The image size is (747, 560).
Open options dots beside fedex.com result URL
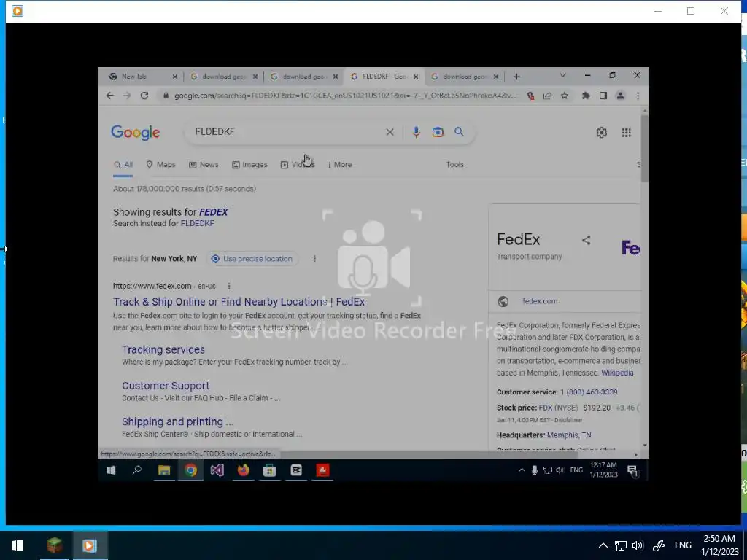tap(229, 286)
